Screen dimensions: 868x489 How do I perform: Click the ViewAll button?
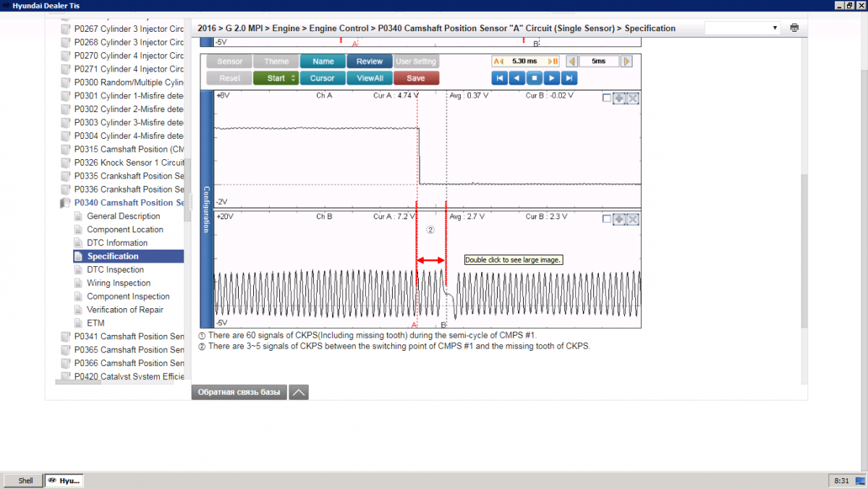pos(370,78)
